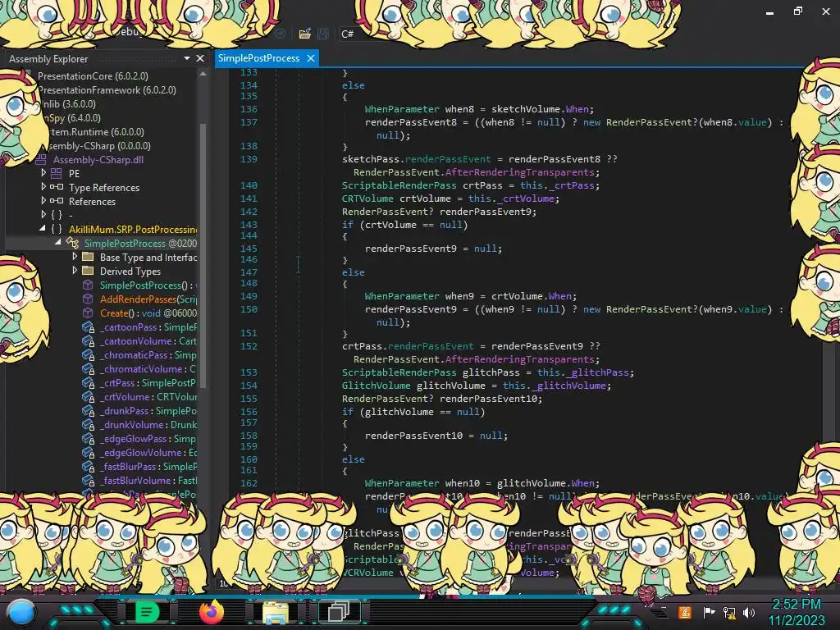Viewport: 840px width, 630px height.
Task: Click the Assembly-CSharp.dll module icon
Action: click(41, 159)
